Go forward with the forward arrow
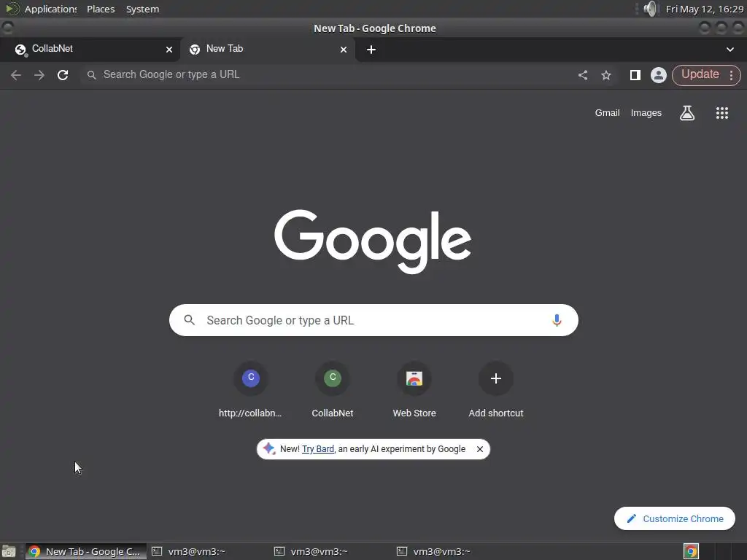 coord(39,75)
